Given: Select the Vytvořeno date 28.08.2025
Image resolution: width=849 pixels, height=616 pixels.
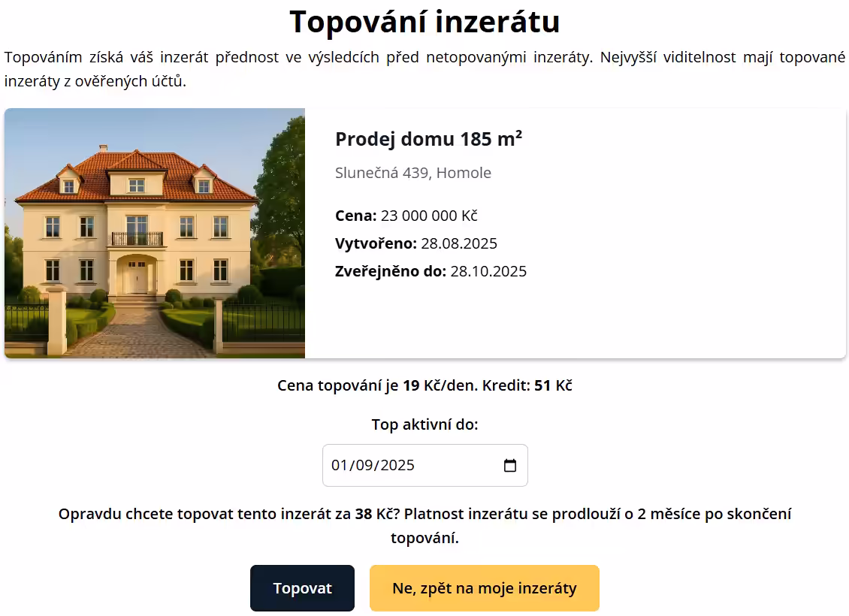Looking at the screenshot, I should point(460,243).
